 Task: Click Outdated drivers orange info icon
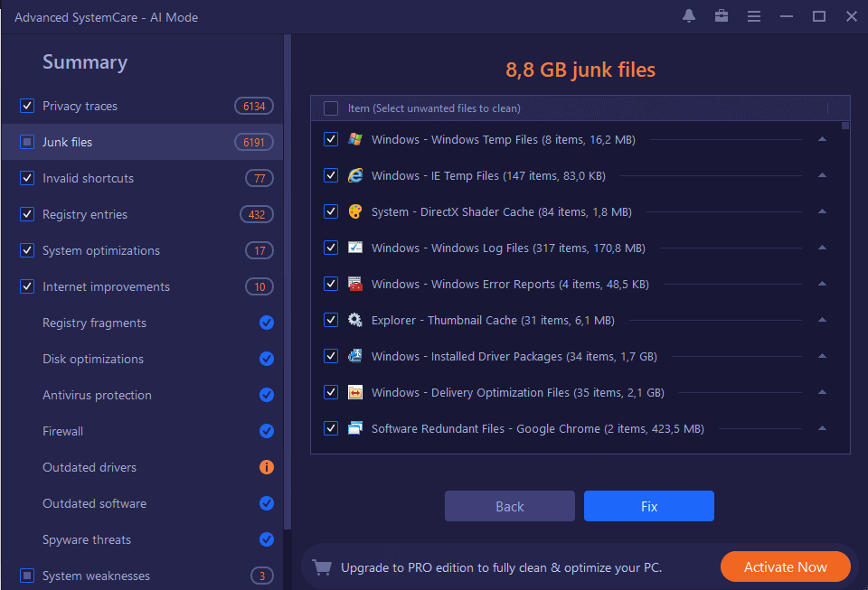[x=266, y=467]
